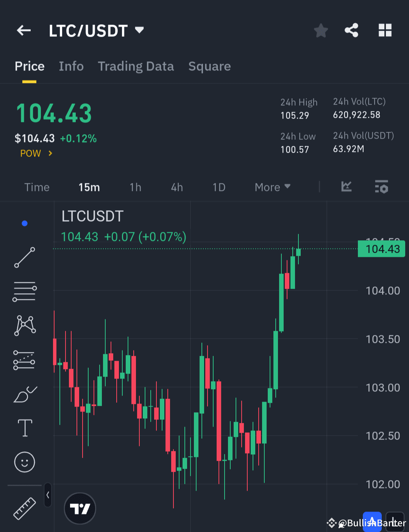
Task: Toggle LTC/USDT as a favorite star
Action: click(321, 30)
